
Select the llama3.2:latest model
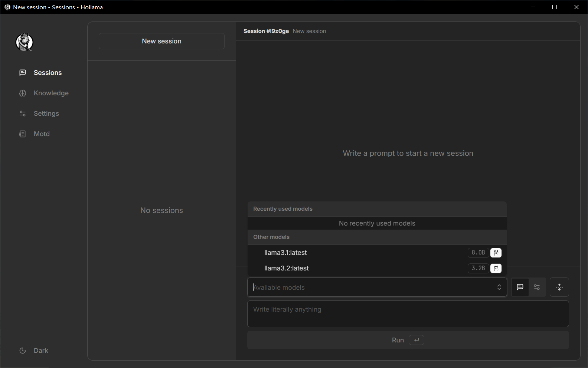pyautogui.click(x=377, y=268)
